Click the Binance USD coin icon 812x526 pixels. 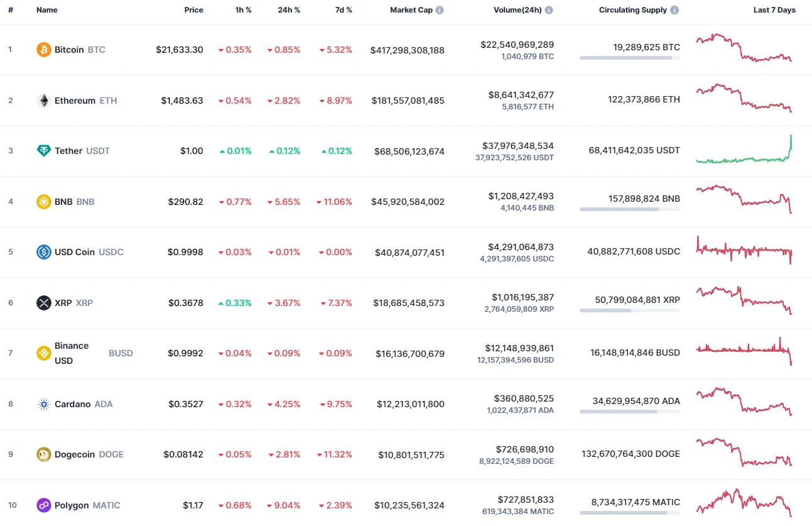point(43,353)
